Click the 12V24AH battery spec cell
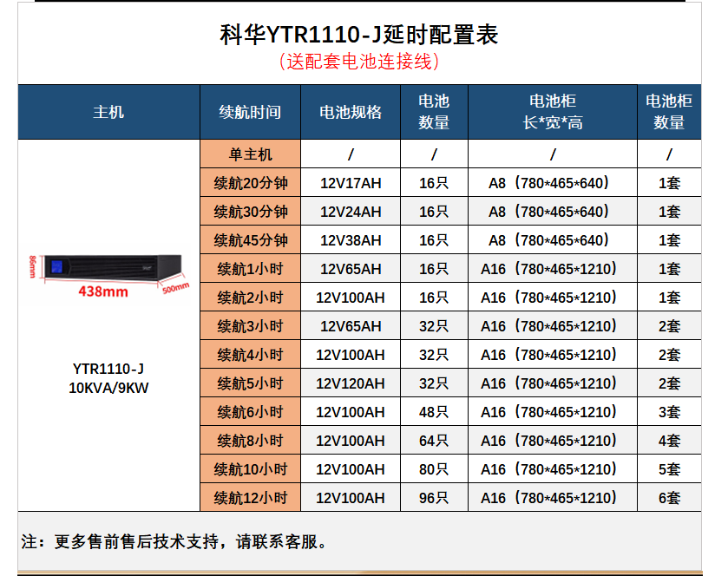This screenshot has height=576, width=728. 351,212
